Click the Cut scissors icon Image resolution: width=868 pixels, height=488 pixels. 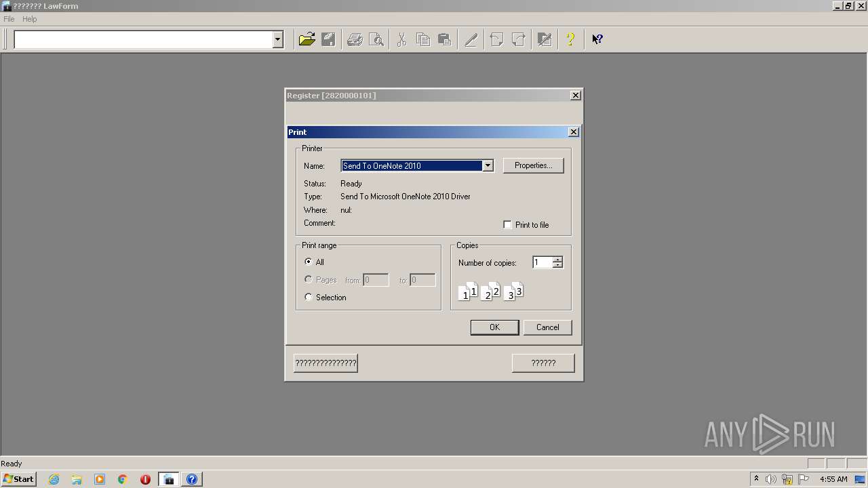pyautogui.click(x=401, y=39)
